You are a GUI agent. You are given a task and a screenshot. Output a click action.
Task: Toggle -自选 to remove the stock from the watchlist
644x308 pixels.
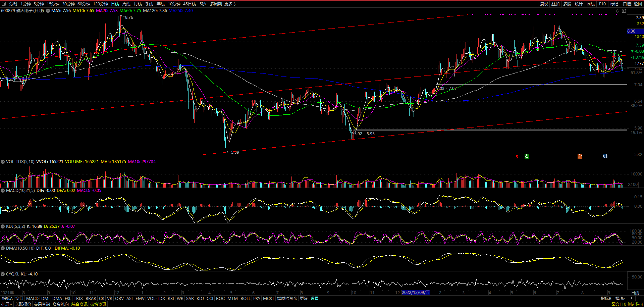626,4
